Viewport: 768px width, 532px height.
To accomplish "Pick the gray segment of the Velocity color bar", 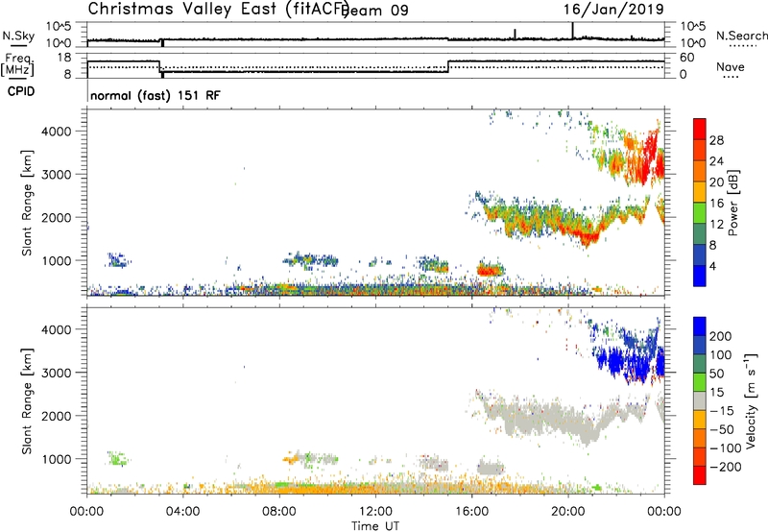I will click(700, 401).
